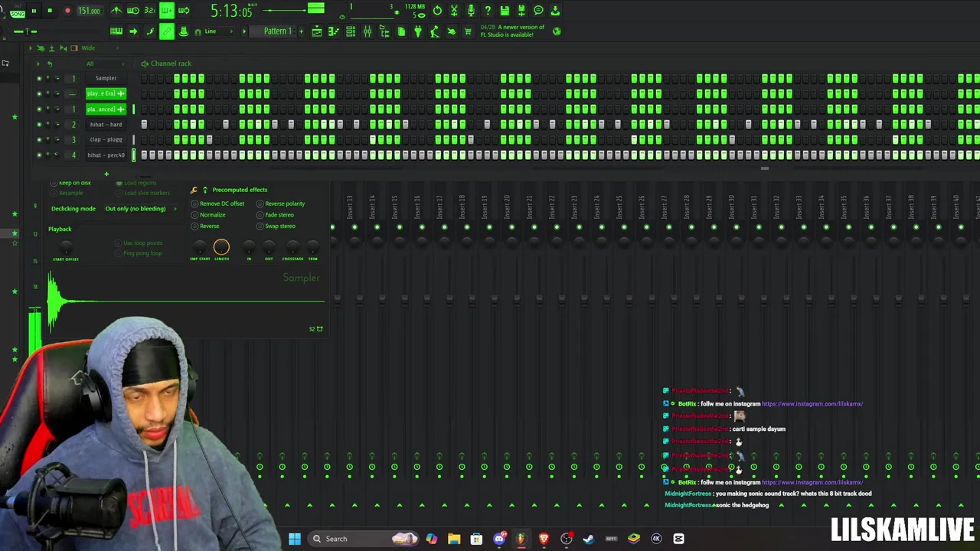Toggle the Browser tree icon in toolbar

384,31
